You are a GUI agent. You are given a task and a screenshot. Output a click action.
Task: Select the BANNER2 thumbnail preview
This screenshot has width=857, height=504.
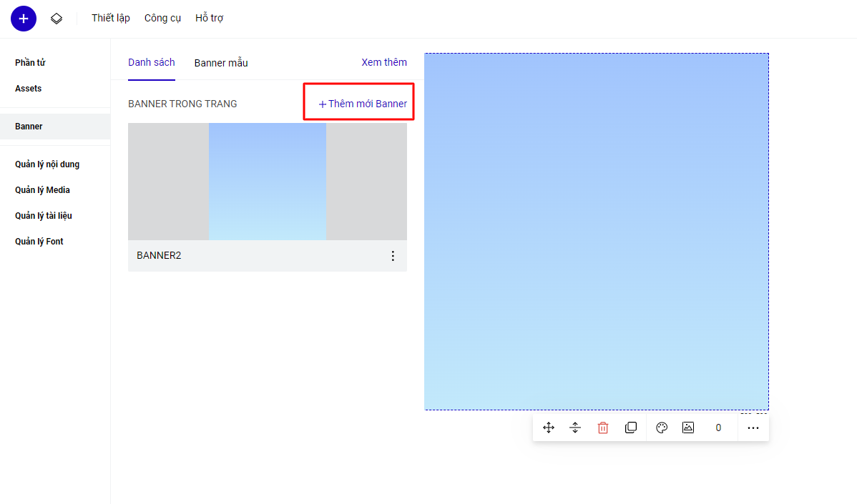(267, 182)
